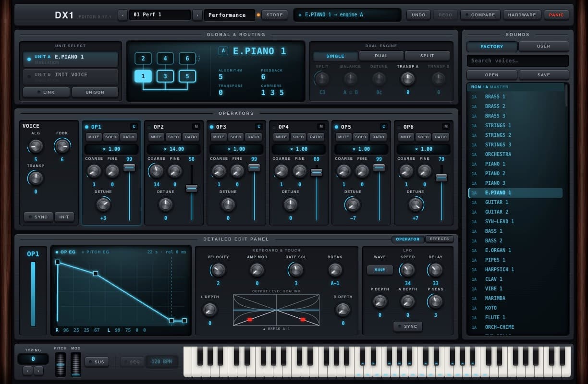Go to next performance arrow
588x384 pixels.
click(x=197, y=15)
